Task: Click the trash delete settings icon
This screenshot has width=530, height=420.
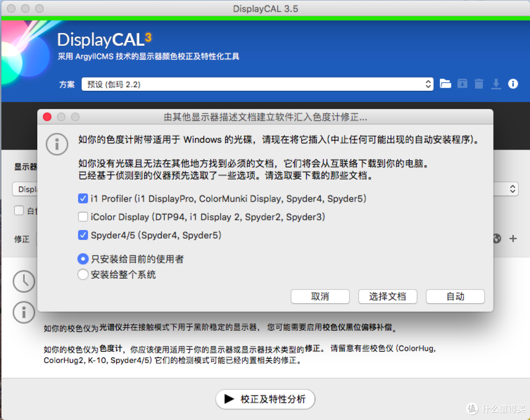Action: pos(478,83)
